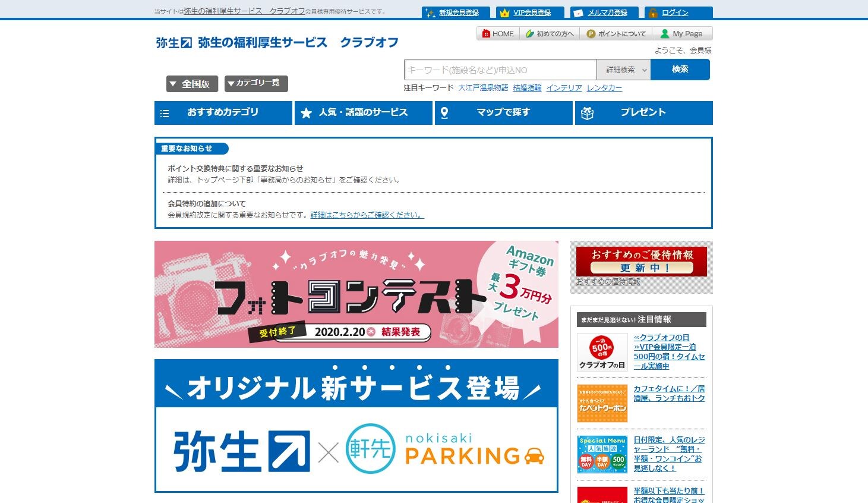Click the star icon on 人気・話題のサービス
Screen dimensions: 868x503
(x=306, y=113)
